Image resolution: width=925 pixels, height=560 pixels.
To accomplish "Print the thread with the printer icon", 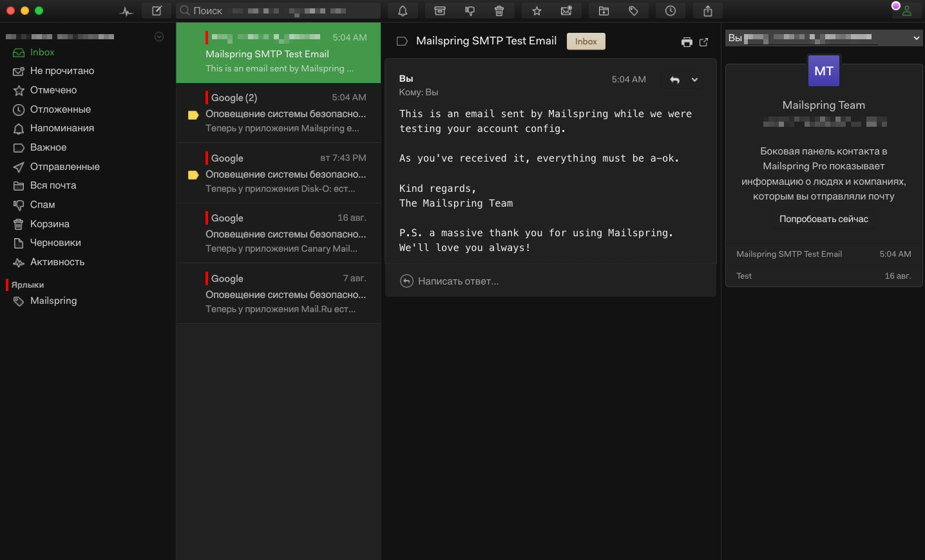I will (x=687, y=42).
